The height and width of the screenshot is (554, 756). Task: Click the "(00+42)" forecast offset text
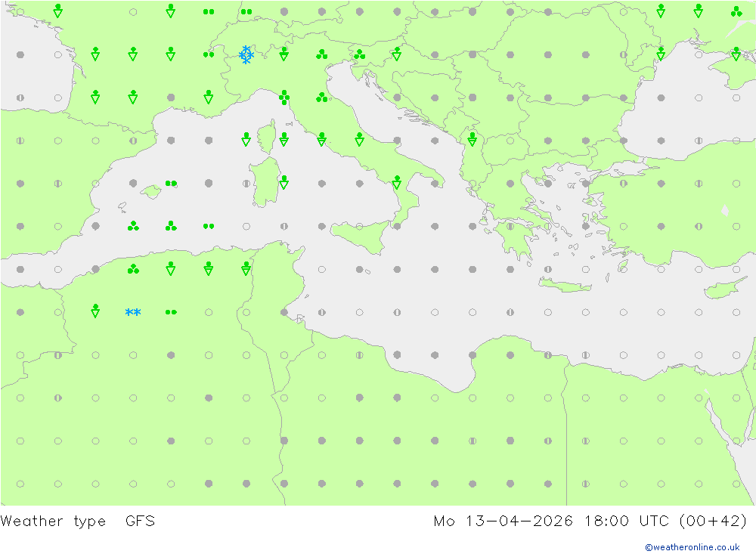click(713, 522)
